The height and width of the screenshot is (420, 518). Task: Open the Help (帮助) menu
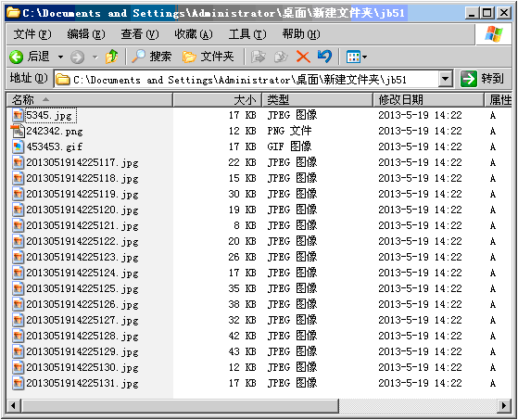click(301, 34)
